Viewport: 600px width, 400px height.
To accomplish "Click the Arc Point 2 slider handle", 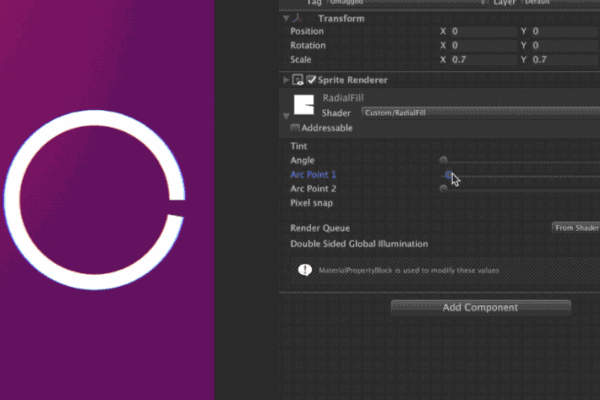I will [x=443, y=188].
